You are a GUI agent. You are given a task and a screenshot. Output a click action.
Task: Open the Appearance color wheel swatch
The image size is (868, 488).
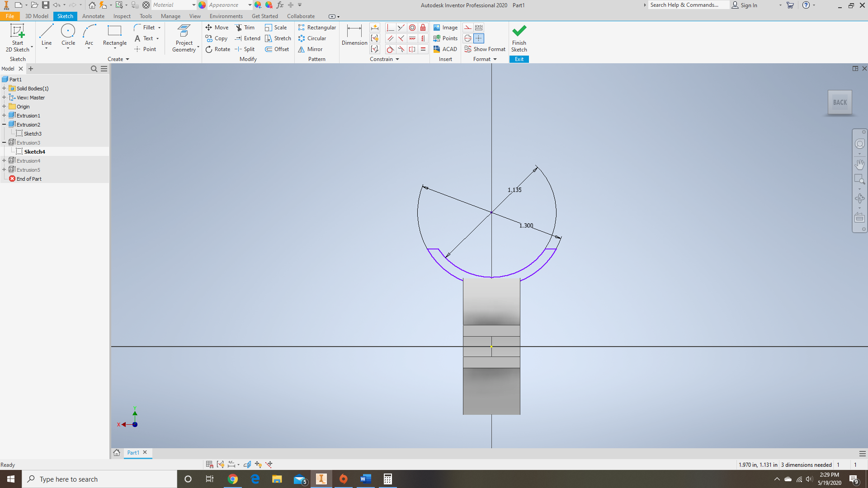(x=202, y=5)
